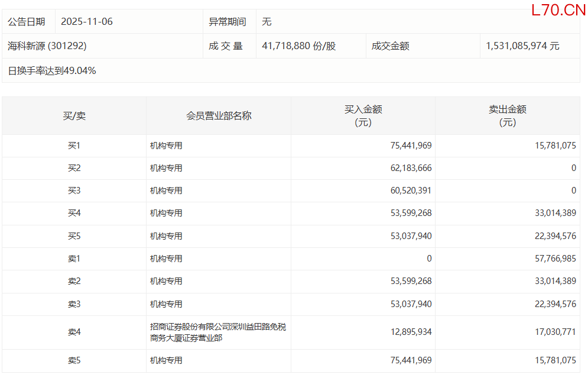Sort by the 卖出金额 column header
Image resolution: width=588 pixels, height=384 pixels.
coord(507,115)
